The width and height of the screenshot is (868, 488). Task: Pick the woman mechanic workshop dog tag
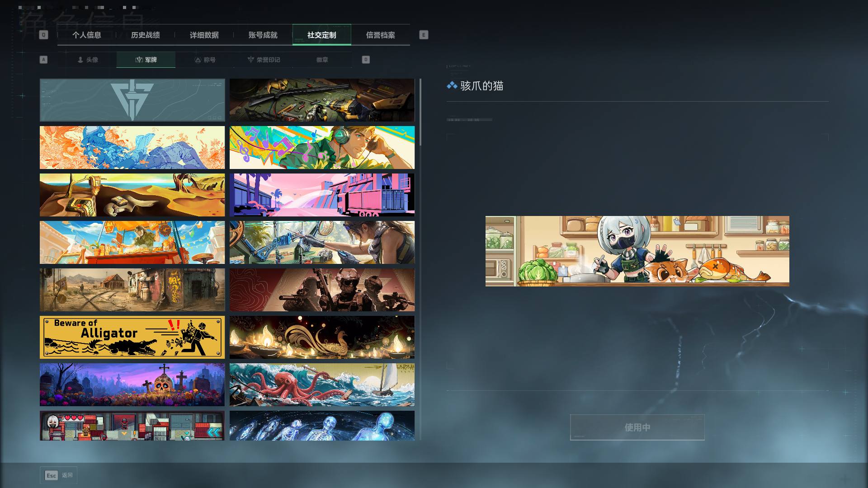click(x=322, y=242)
